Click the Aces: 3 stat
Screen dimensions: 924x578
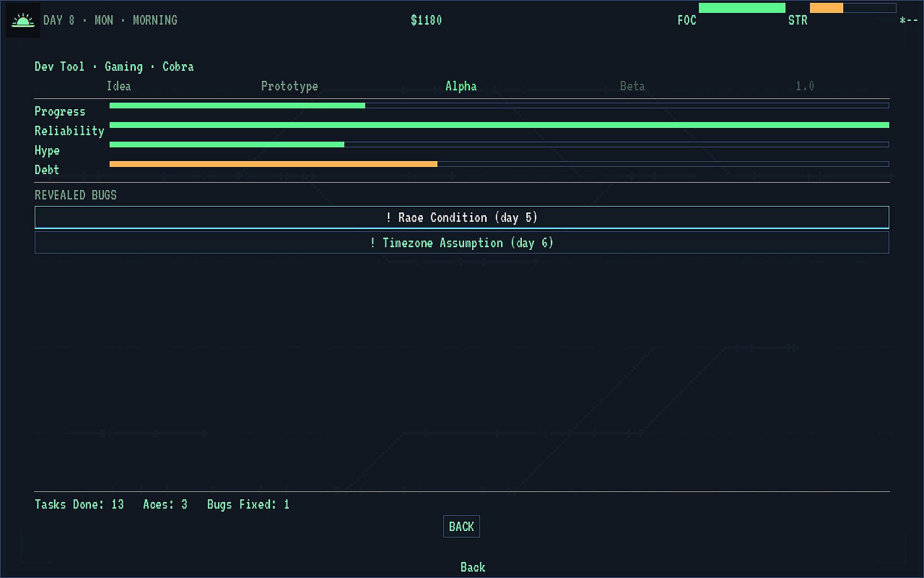tap(165, 504)
